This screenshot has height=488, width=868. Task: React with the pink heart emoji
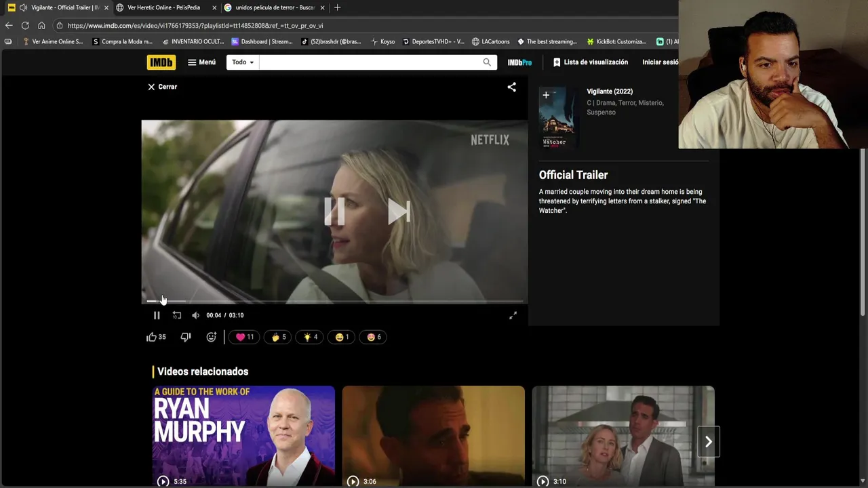pos(244,337)
